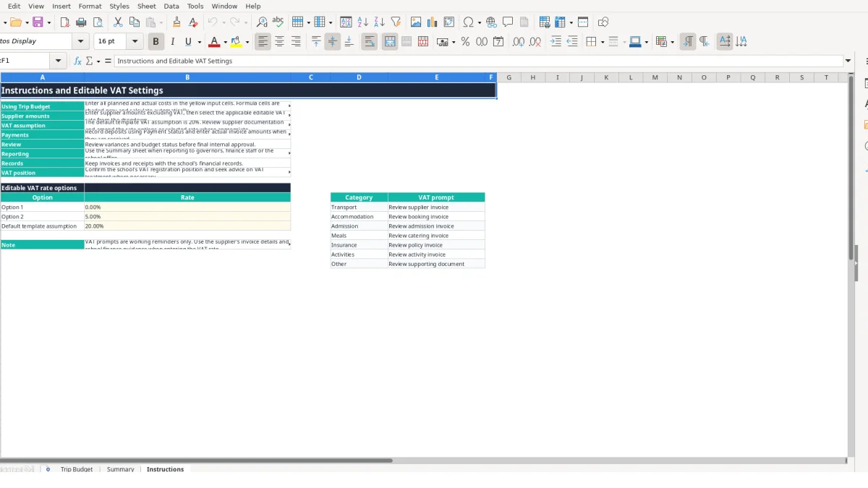
Task: Click the Format as Date icon
Action: pos(498,42)
